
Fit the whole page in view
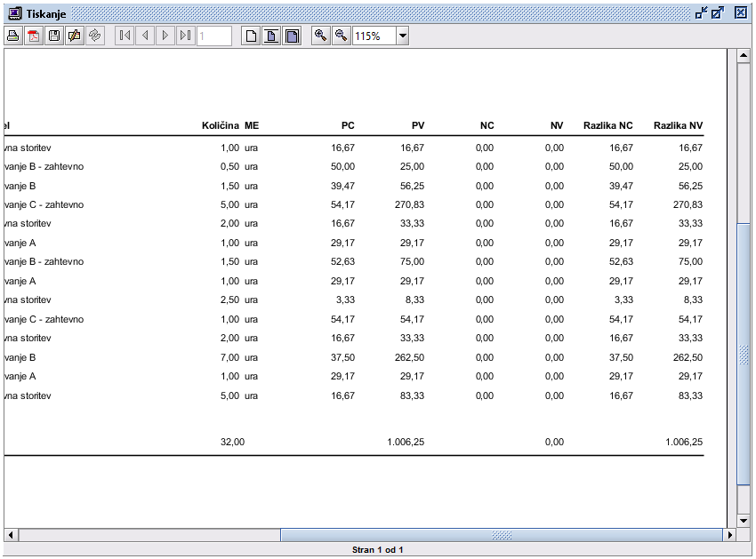tap(271, 36)
